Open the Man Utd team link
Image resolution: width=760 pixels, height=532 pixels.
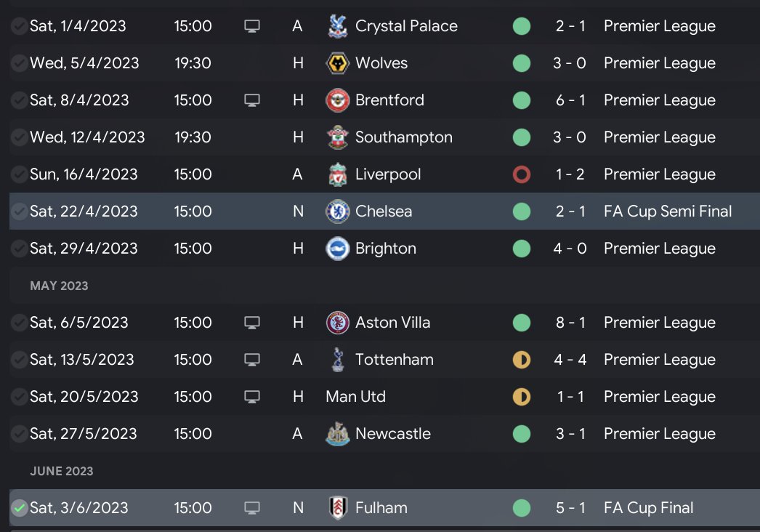356,397
